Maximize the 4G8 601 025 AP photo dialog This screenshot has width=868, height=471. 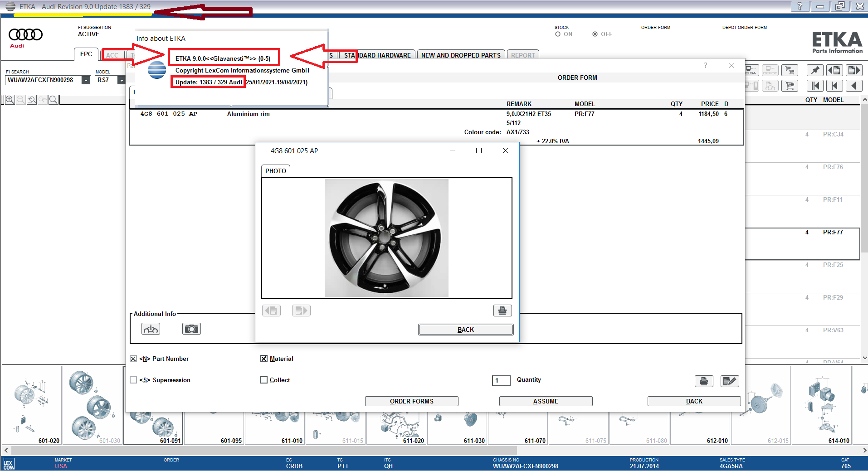tap(479, 151)
